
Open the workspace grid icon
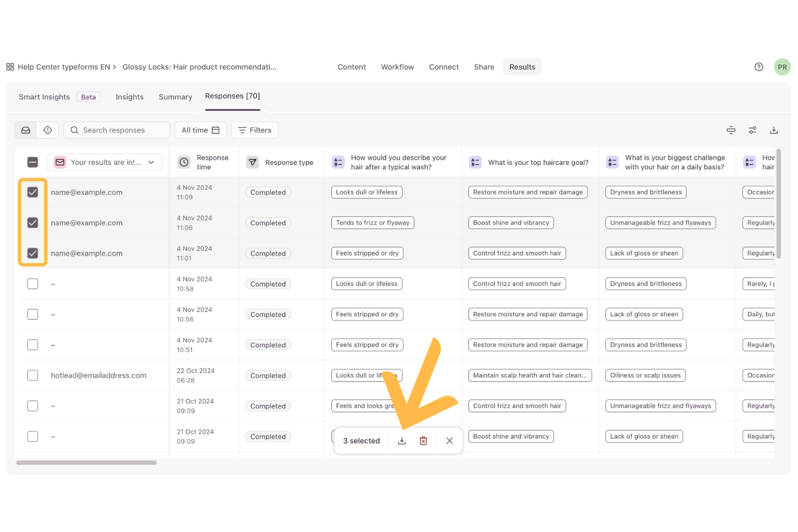pos(10,67)
